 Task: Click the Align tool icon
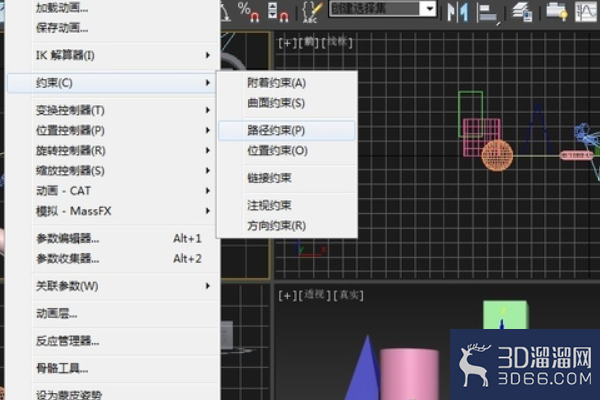(489, 14)
